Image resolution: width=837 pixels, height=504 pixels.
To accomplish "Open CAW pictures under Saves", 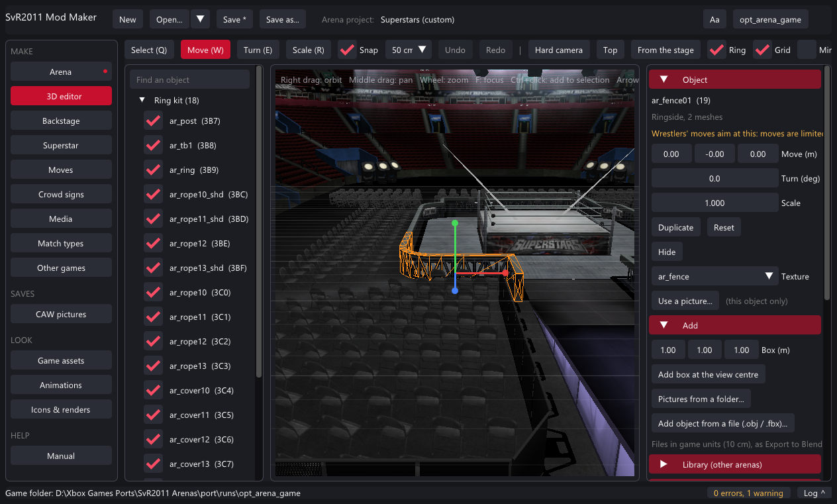I will (x=61, y=314).
